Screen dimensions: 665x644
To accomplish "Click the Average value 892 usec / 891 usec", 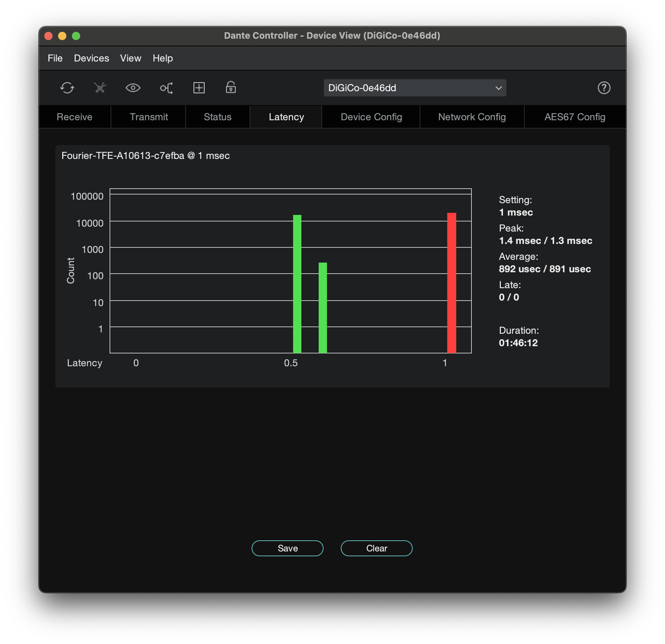I will [x=545, y=269].
